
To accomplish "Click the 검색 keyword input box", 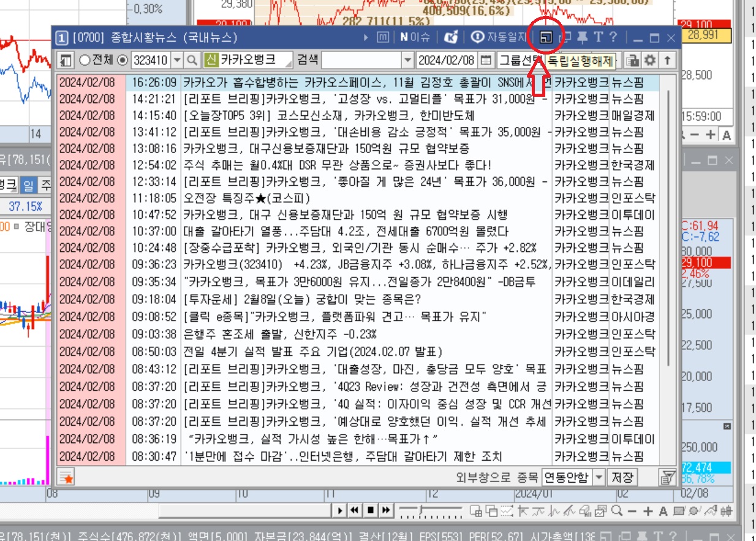I will pyautogui.click(x=361, y=60).
